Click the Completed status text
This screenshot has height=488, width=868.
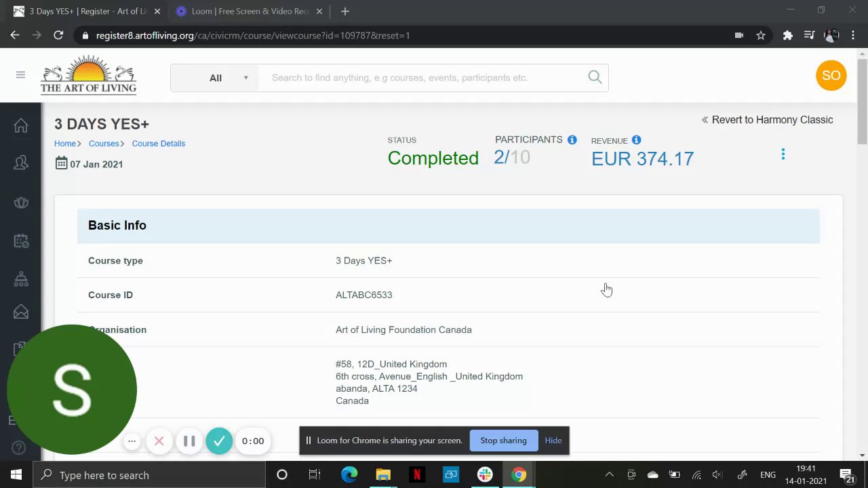[433, 158]
